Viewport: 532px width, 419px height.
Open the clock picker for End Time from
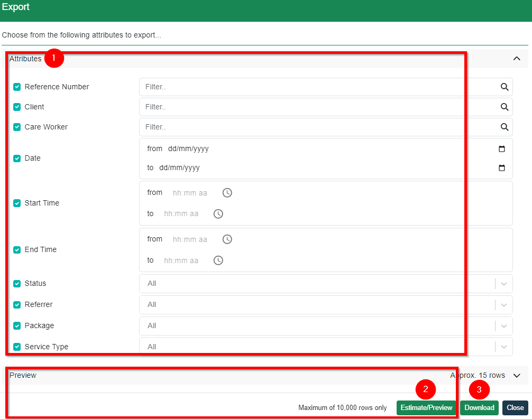click(x=227, y=239)
